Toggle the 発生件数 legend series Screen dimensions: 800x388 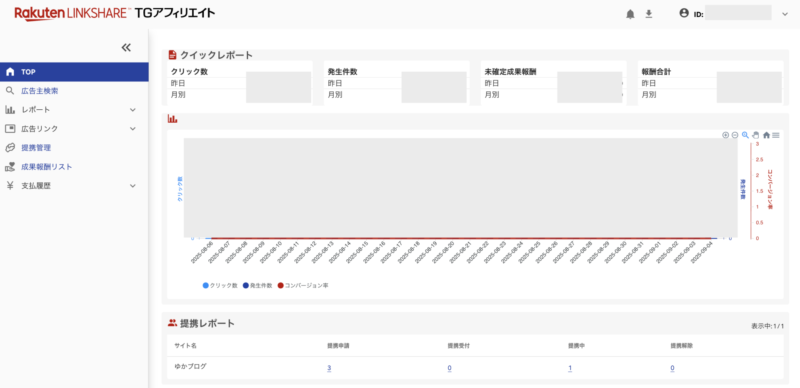[x=258, y=285]
